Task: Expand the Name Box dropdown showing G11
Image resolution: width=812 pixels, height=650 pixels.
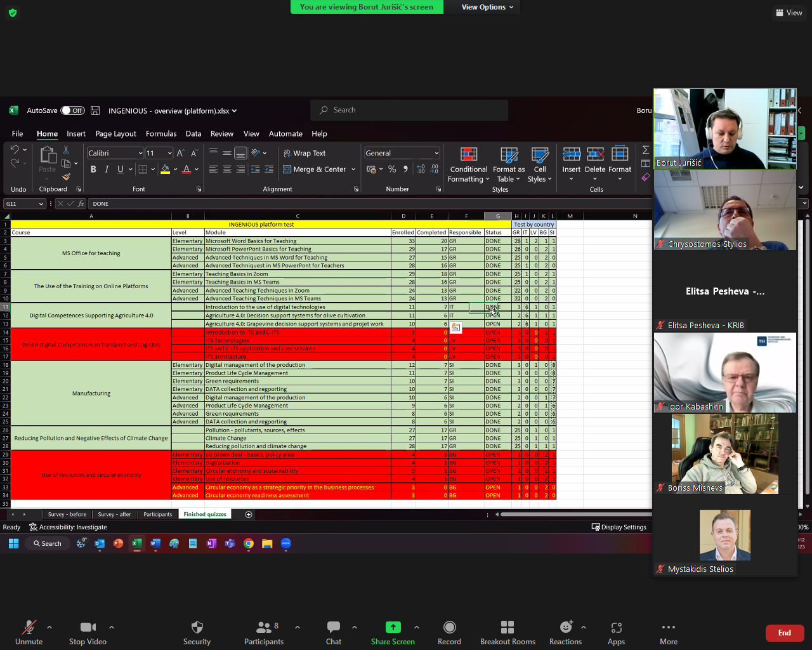Action: [x=41, y=204]
